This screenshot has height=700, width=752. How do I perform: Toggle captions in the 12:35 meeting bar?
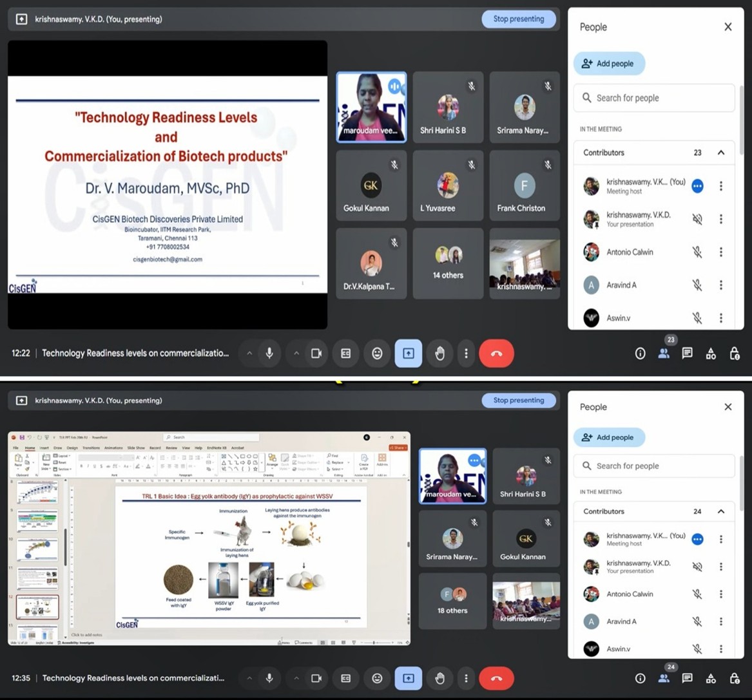point(346,678)
